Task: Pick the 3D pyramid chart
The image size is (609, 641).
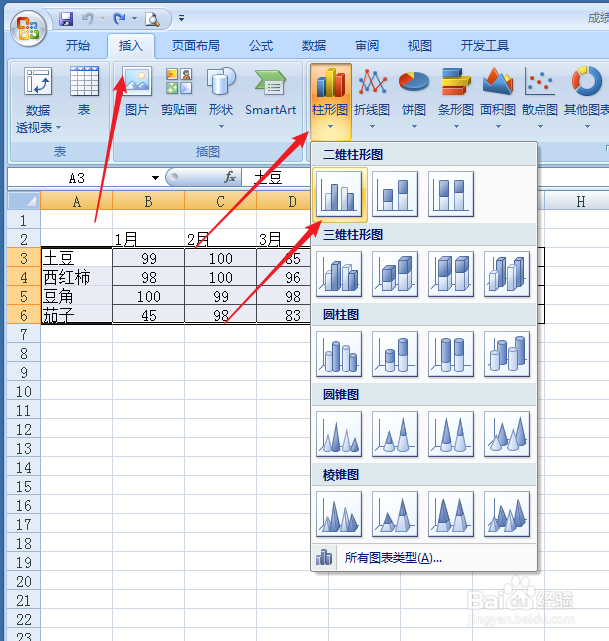Action: pos(507,515)
